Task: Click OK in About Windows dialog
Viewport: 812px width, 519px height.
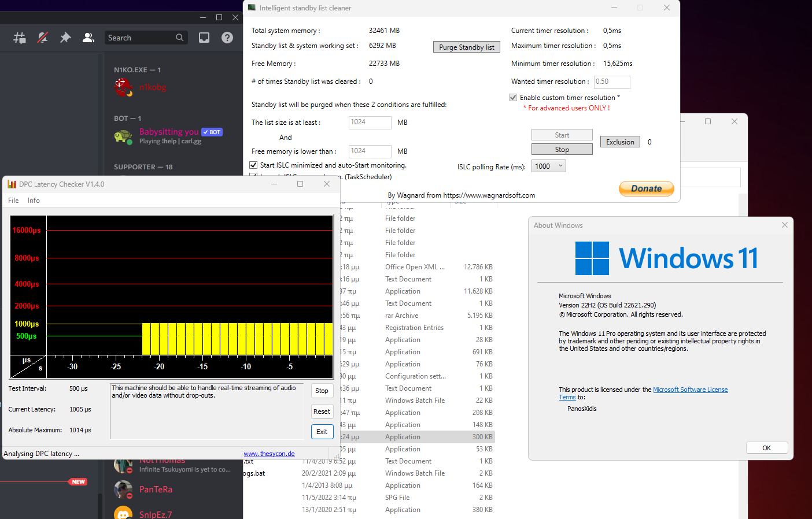Action: tap(767, 448)
